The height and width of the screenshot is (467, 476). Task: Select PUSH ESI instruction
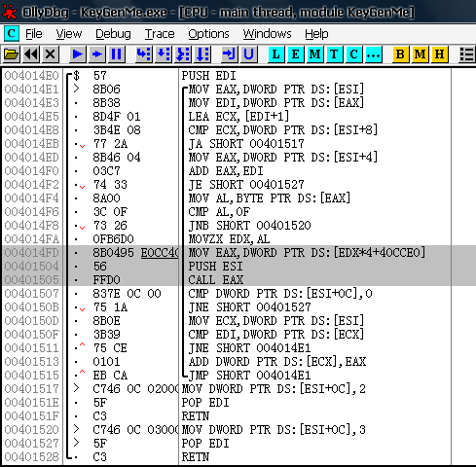(215, 267)
